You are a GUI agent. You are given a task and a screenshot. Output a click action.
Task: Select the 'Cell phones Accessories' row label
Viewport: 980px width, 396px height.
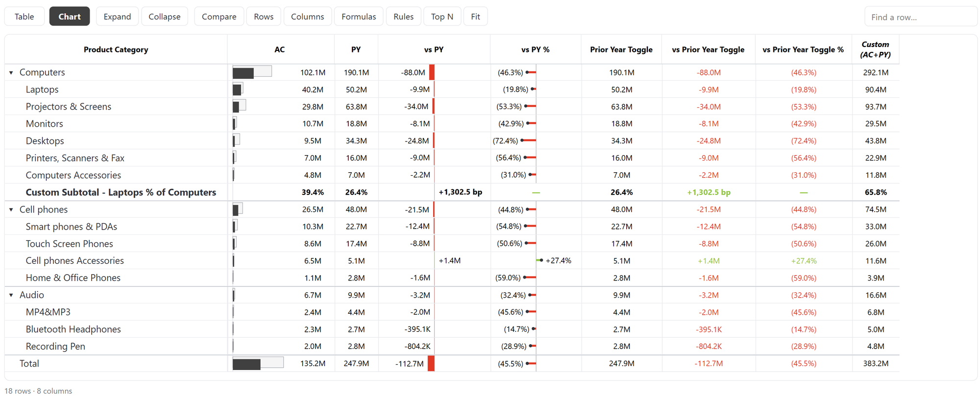tap(75, 261)
